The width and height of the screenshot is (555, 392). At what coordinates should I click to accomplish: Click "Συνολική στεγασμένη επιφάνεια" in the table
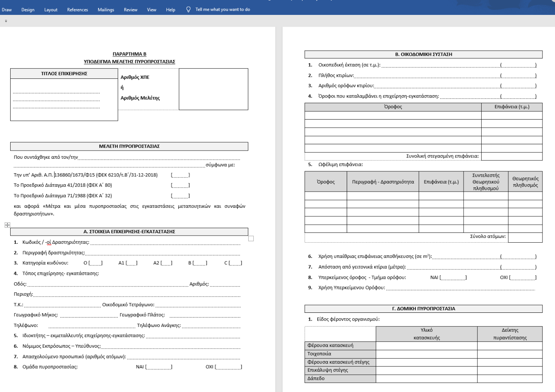[442, 156]
